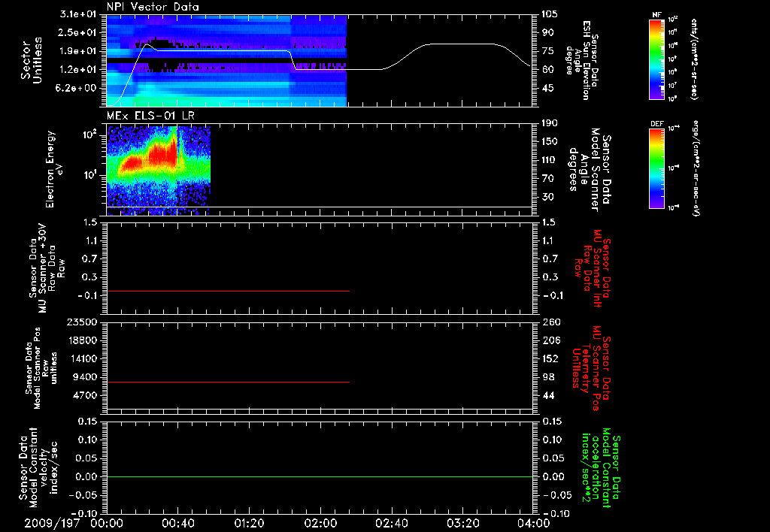Click the "ESH Sun Elevation Angle" axis label
This screenshot has width=770, height=532.
click(583, 60)
